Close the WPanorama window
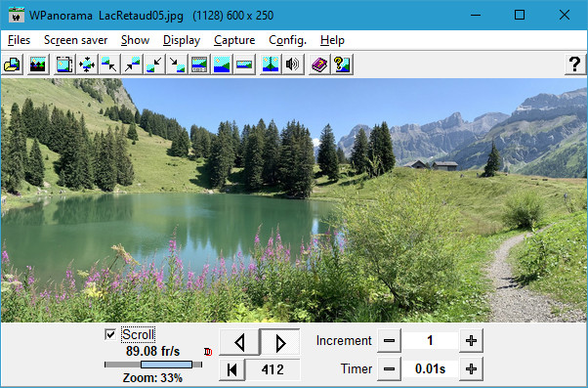The height and width of the screenshot is (388, 588). (565, 15)
